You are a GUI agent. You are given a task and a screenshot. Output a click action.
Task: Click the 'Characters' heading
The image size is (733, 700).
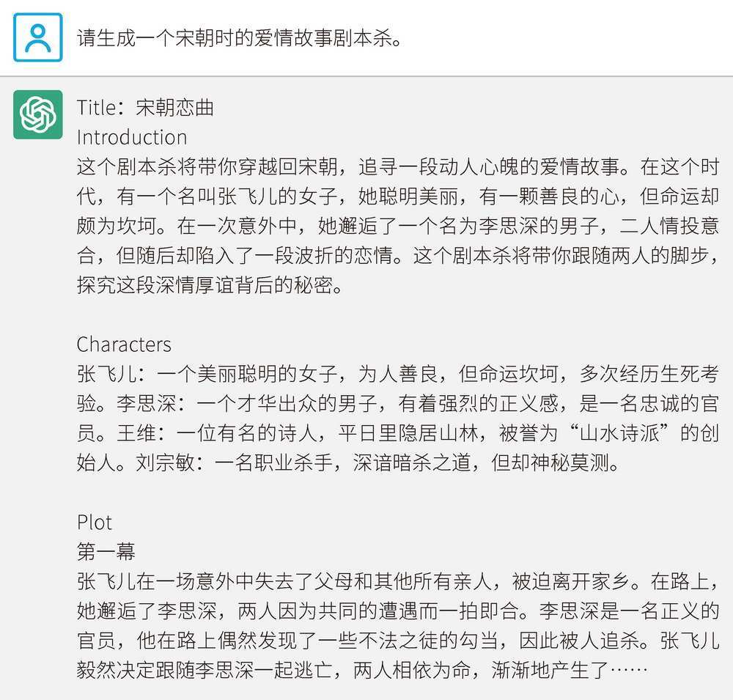(x=123, y=345)
